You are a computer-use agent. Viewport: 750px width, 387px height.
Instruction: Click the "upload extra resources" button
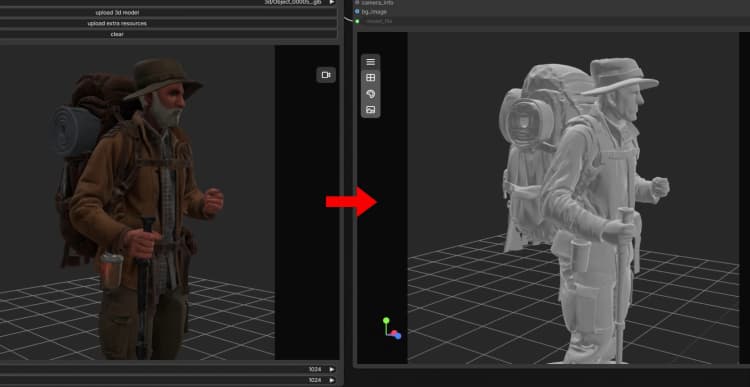pos(117,23)
